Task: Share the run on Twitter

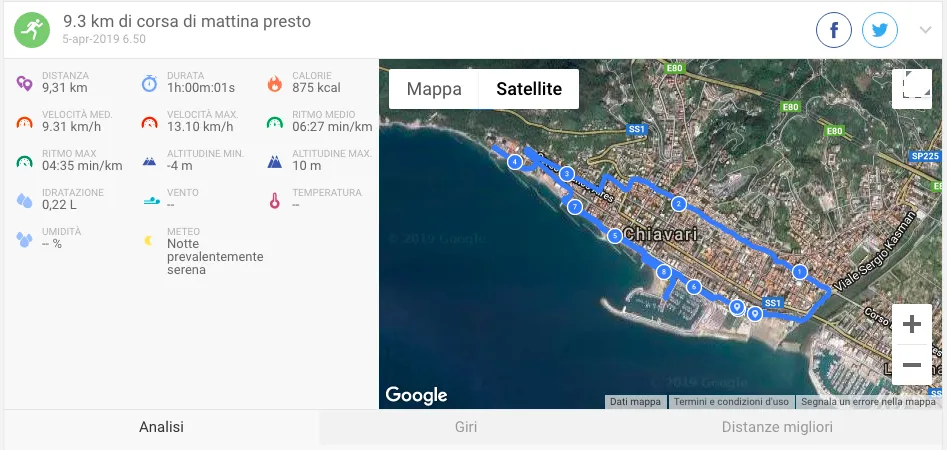Action: [x=879, y=30]
